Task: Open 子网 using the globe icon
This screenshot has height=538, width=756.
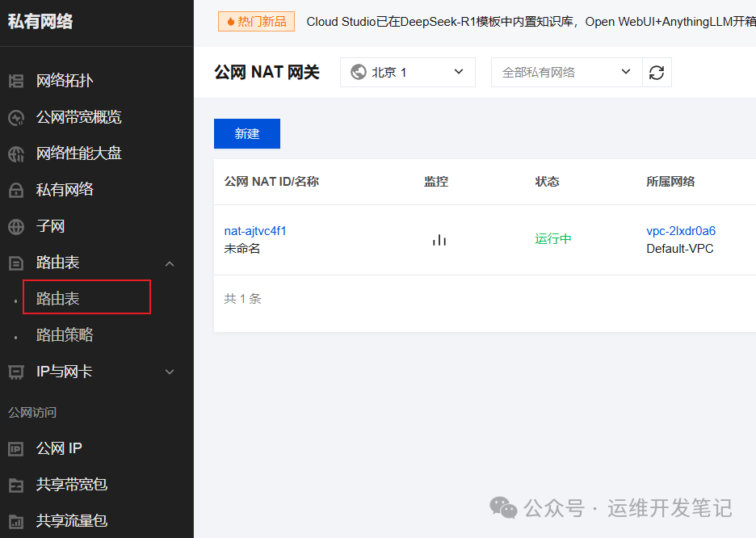Action: click(18, 226)
